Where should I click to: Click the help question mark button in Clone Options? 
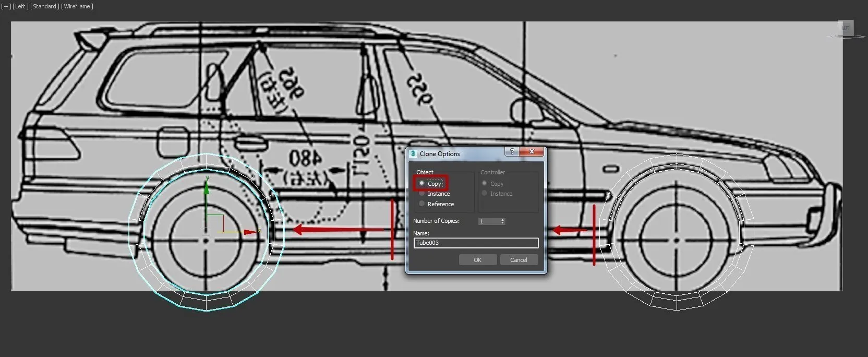(x=512, y=151)
